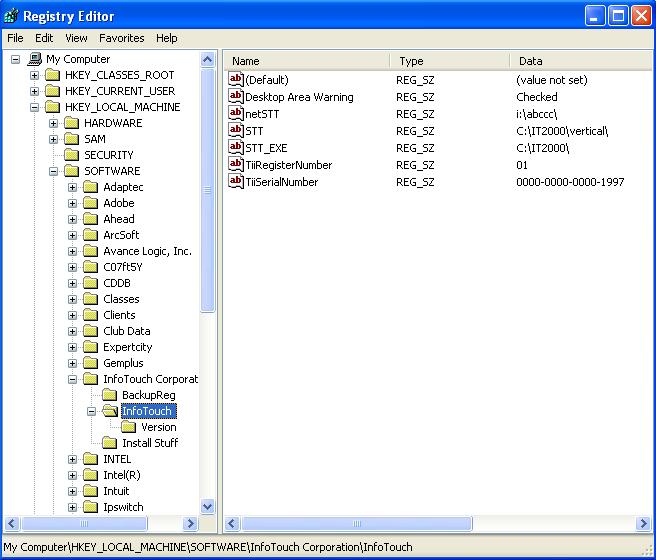Select the Avance Logic, Inc. key
656x560 pixels.
pos(147,251)
